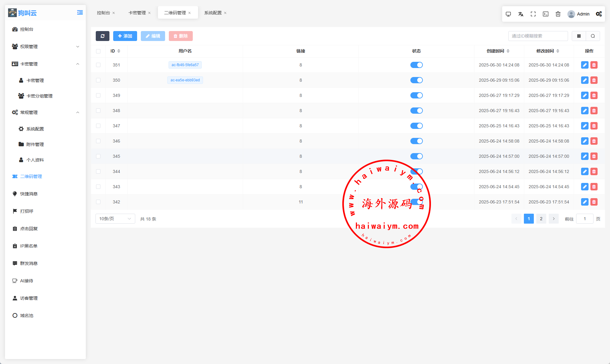
Task: Click red delete icon for row 348
Action: [594, 111]
